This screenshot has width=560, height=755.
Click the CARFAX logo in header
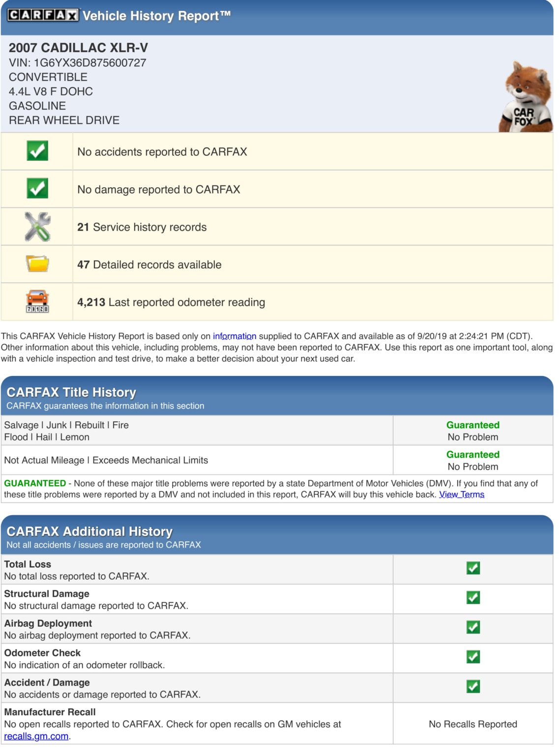[43, 15]
